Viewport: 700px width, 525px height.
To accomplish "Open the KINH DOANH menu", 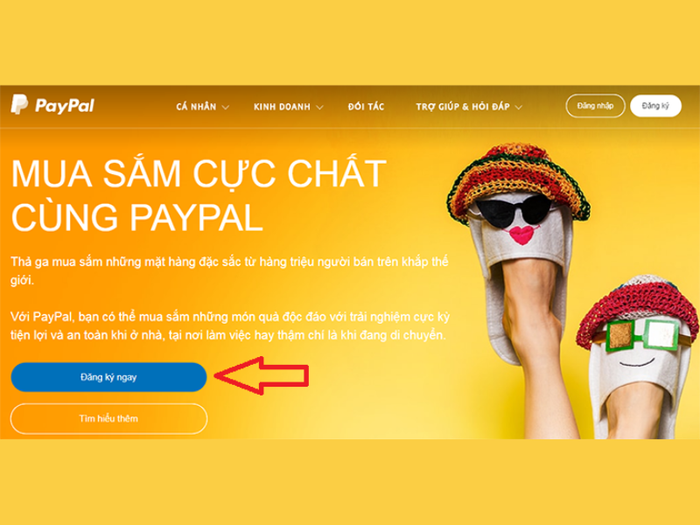I will [x=282, y=107].
